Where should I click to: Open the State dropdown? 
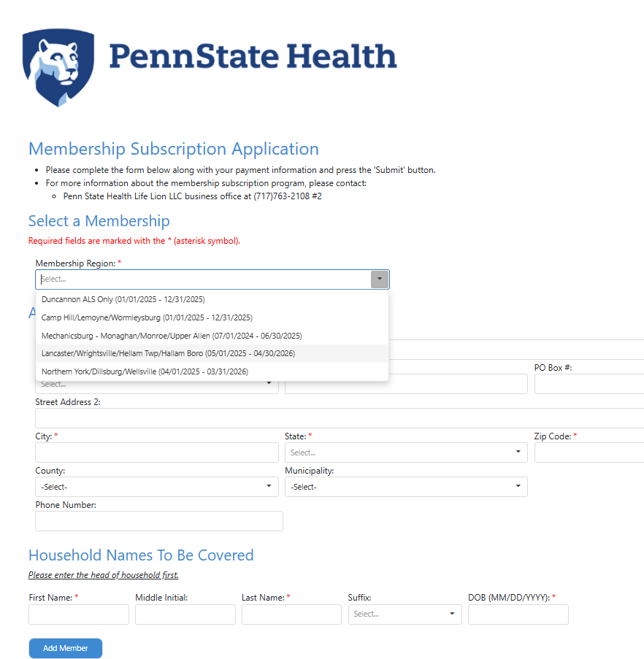point(405,452)
